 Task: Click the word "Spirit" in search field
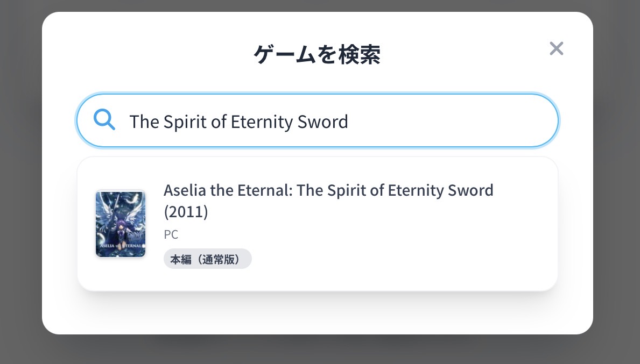(x=185, y=122)
